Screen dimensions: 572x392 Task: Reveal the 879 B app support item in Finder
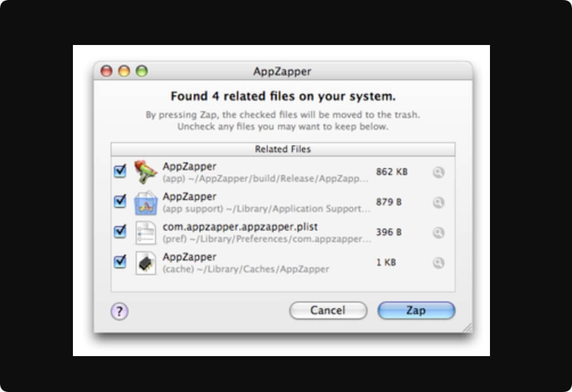(x=439, y=202)
